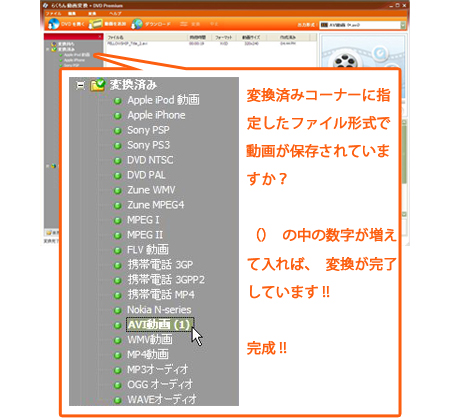Click green bullet beside Apple iPhone

(117, 116)
